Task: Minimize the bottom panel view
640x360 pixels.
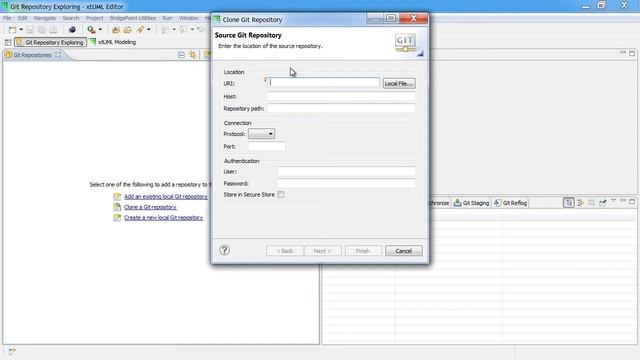Action: pyautogui.click(x=623, y=201)
